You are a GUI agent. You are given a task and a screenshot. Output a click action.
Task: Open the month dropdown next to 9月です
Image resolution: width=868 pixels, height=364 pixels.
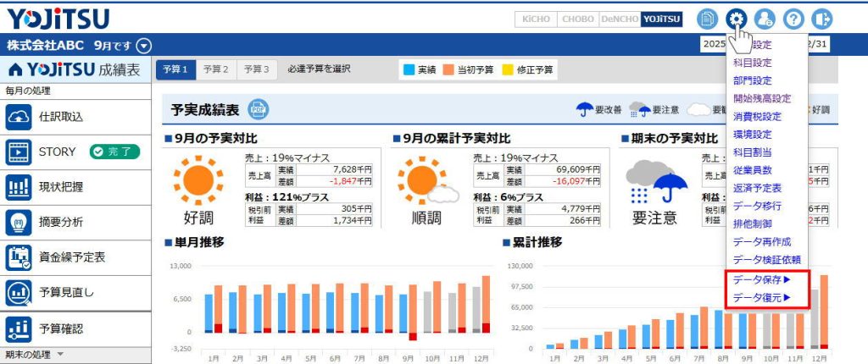[143, 46]
